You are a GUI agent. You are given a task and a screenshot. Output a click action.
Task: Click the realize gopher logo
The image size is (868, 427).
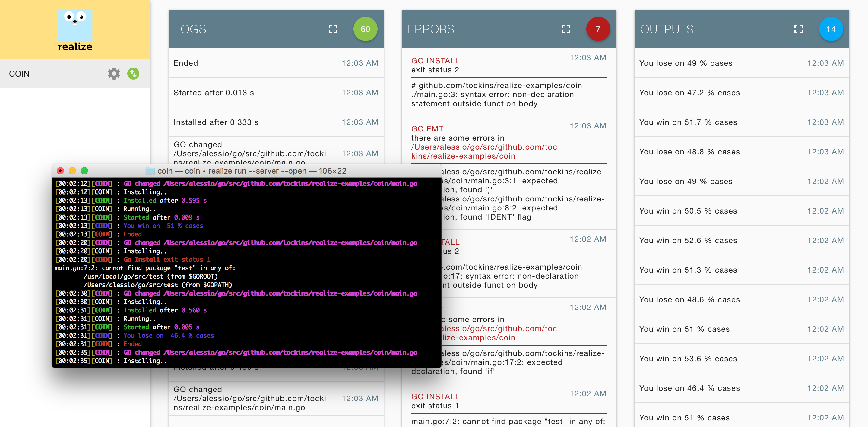75,25
